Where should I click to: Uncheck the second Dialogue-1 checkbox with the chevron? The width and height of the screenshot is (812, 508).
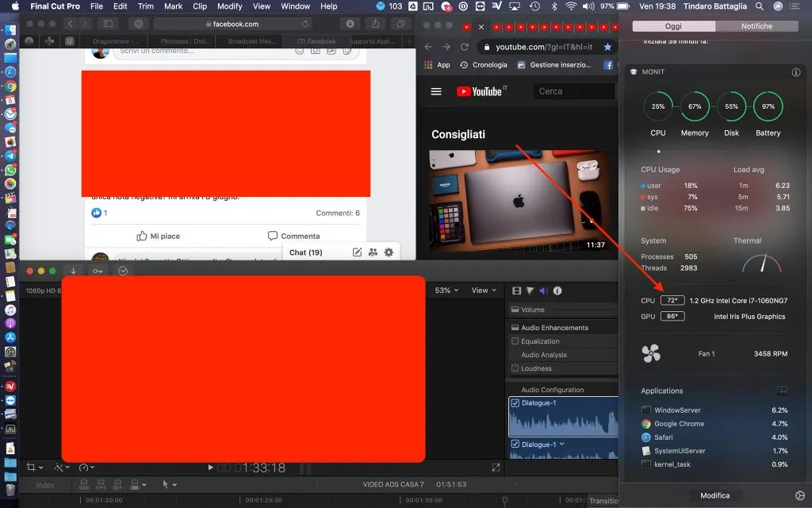(515, 444)
